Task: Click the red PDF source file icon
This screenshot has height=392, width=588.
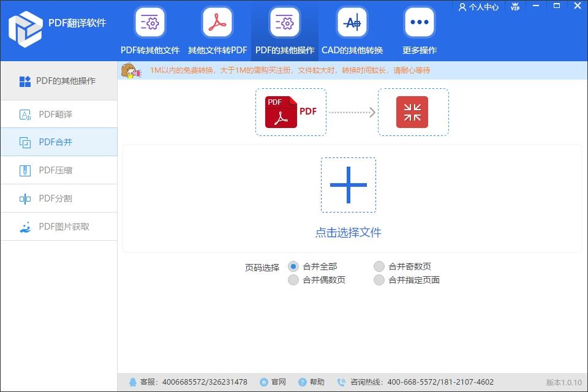Action: click(281, 112)
